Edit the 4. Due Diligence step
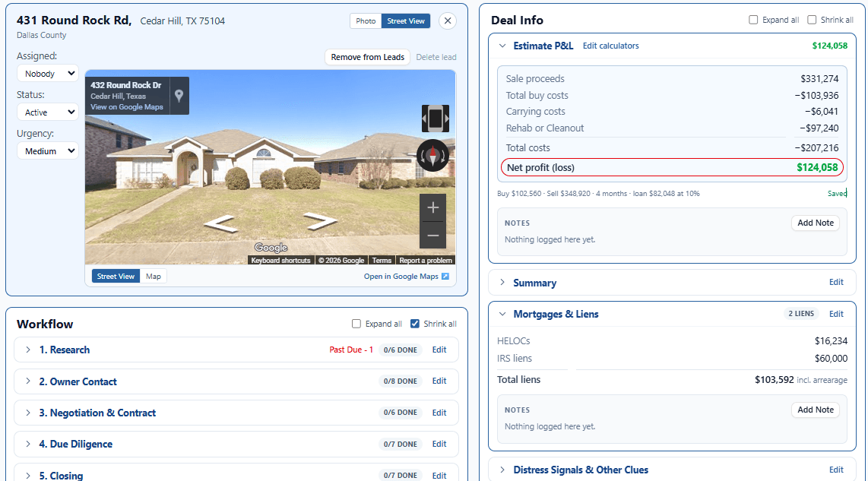The height and width of the screenshot is (481, 868). (x=439, y=444)
